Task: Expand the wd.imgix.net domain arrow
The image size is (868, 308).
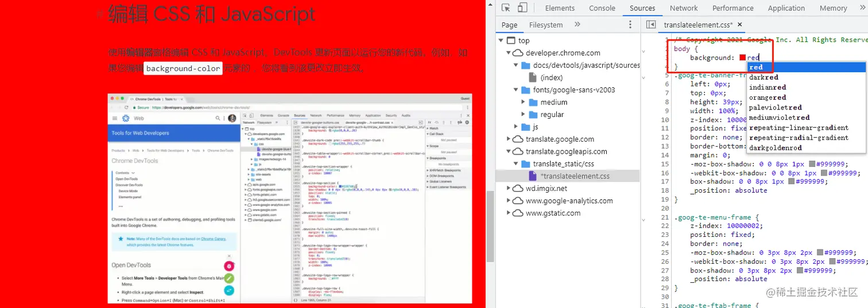Action: [x=508, y=188]
